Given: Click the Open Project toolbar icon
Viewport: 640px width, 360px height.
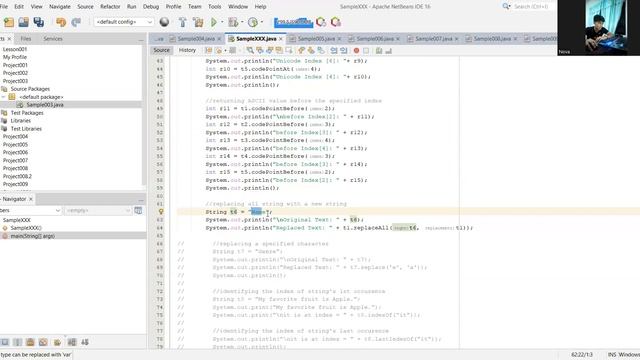Looking at the screenshot, I should click(x=23, y=22).
